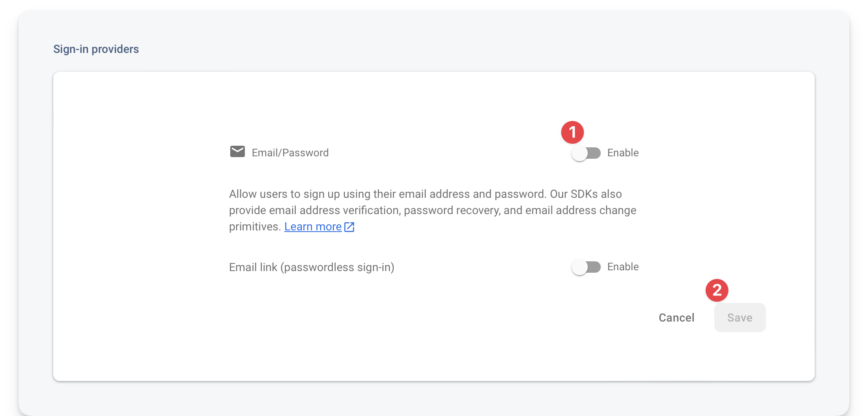Click the external link icon beside Learn more
868x416 pixels.
pos(349,227)
